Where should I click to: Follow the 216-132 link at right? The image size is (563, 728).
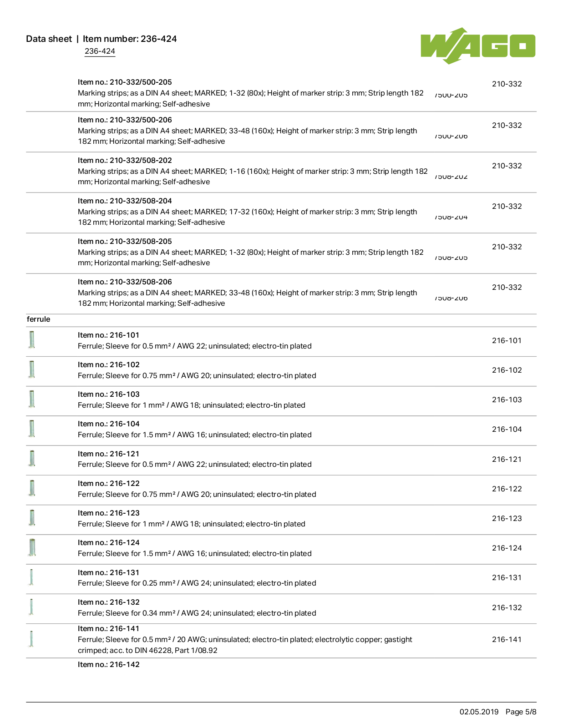[x=507, y=607]
